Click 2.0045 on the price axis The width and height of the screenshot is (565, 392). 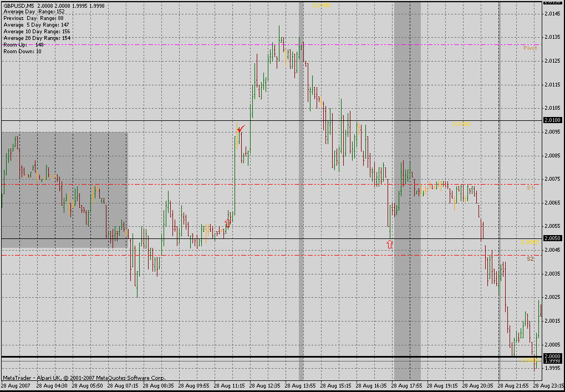click(553, 250)
